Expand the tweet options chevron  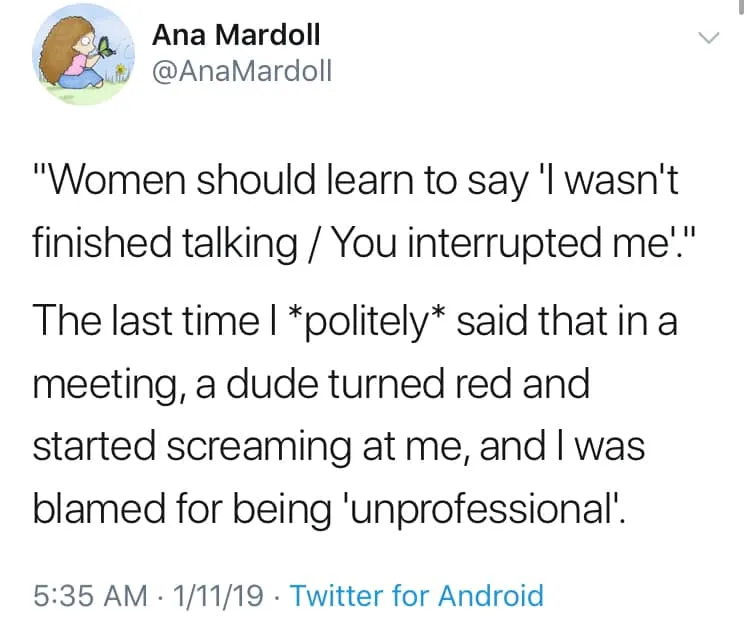[708, 37]
